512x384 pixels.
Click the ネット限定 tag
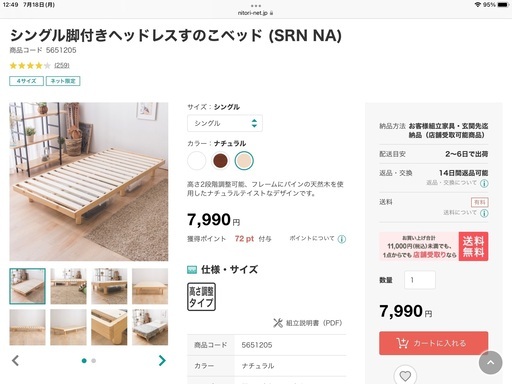[x=63, y=81]
